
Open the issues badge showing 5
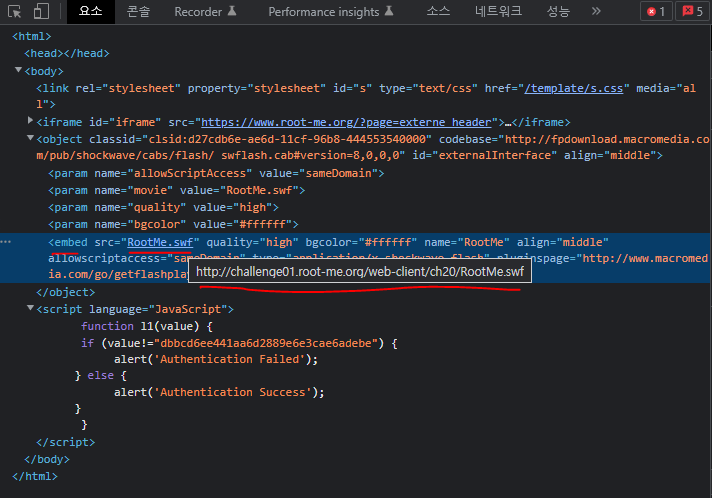pyautogui.click(x=692, y=11)
